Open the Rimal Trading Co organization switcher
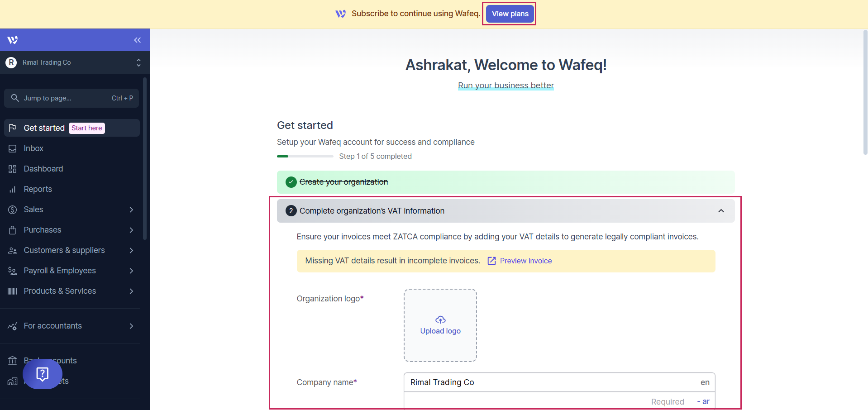The width and height of the screenshot is (868, 410). pos(75,62)
